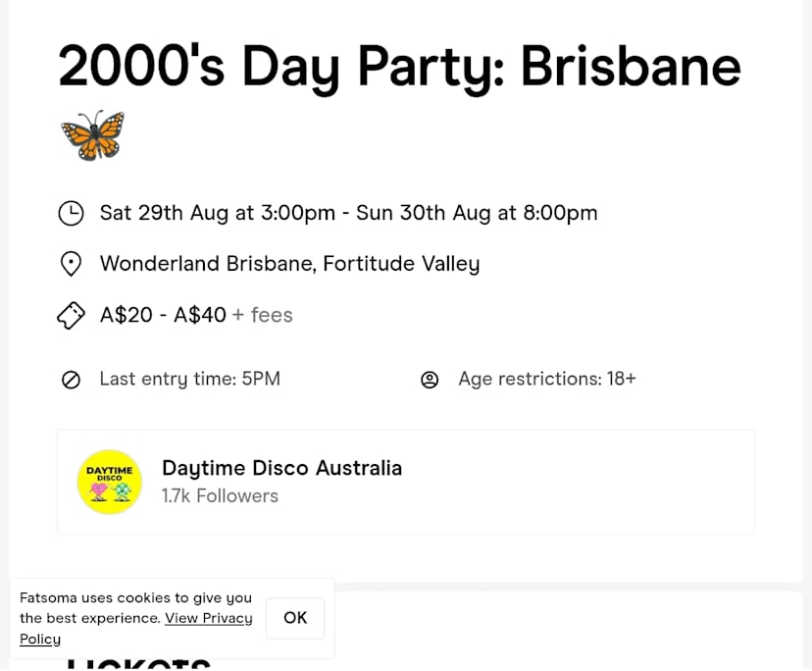Open the Daytime Disco yellow logo

(110, 482)
